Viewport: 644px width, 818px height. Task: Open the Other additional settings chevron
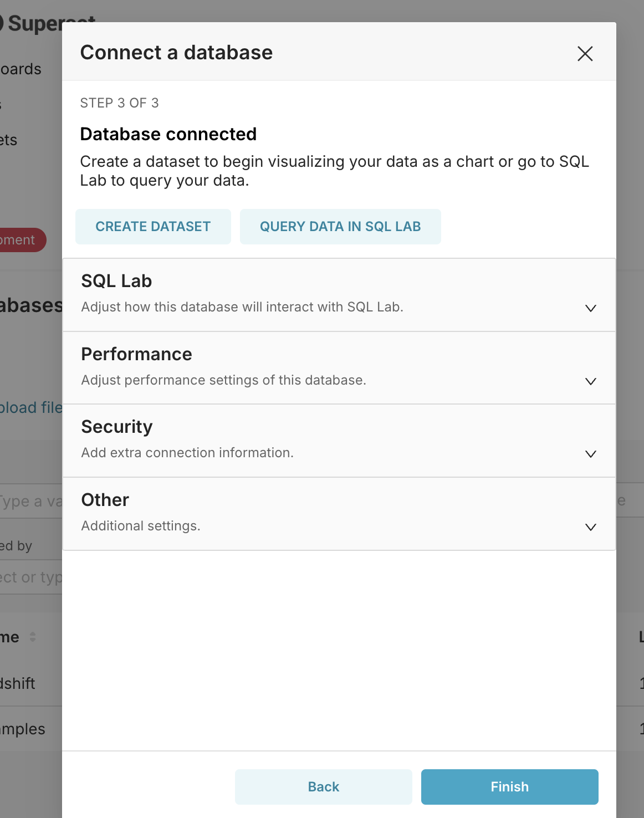(x=590, y=527)
